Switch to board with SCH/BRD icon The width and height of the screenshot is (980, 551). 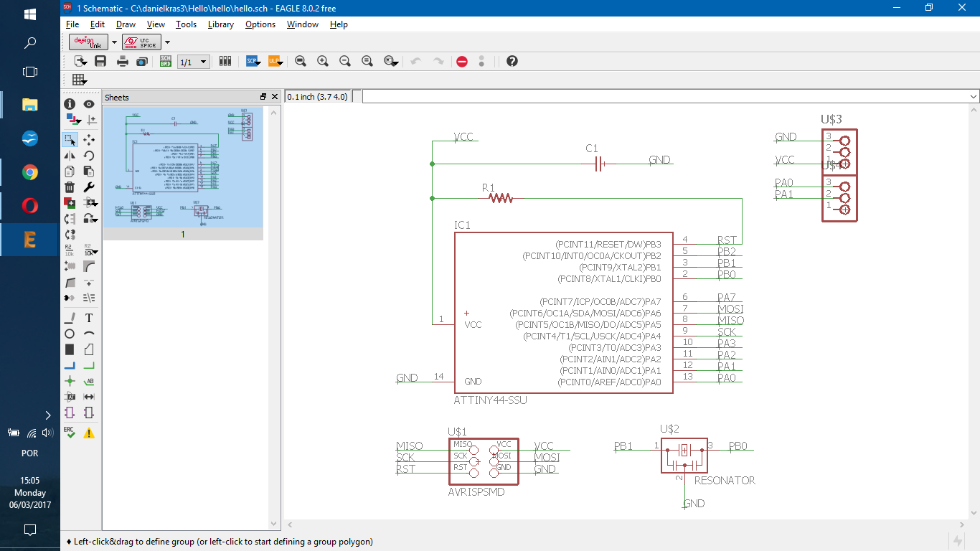pos(165,62)
